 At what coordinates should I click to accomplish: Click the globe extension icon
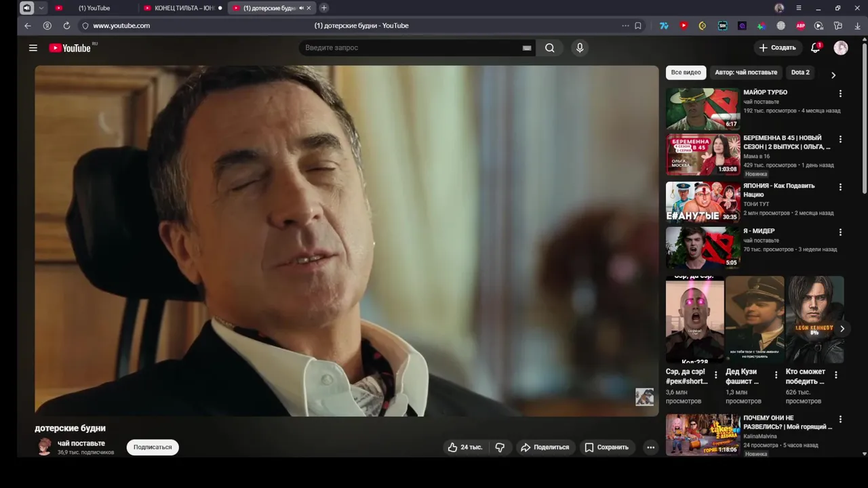click(x=781, y=26)
